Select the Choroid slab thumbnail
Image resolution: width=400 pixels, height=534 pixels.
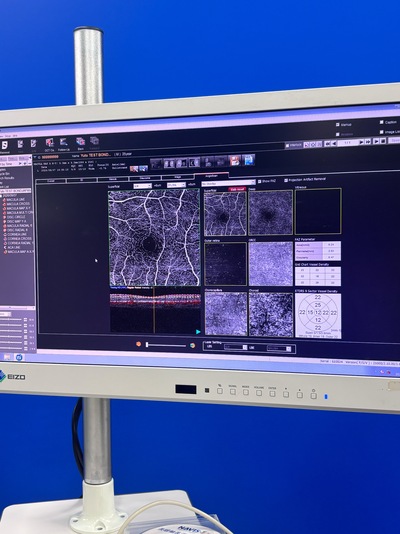pyautogui.click(x=271, y=315)
